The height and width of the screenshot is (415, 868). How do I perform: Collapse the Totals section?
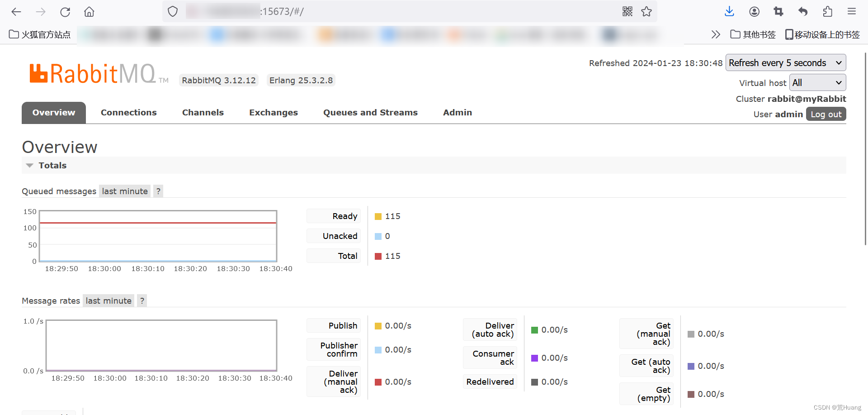click(x=29, y=165)
